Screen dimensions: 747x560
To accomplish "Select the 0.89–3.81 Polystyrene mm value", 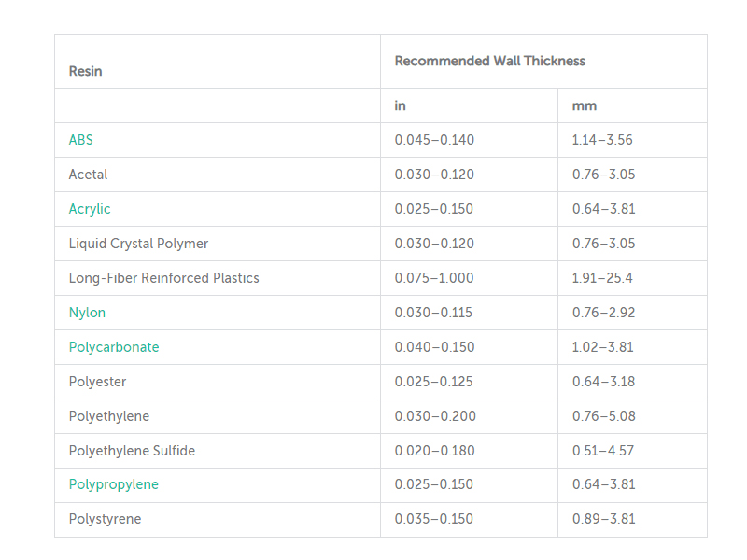I will [x=603, y=519].
